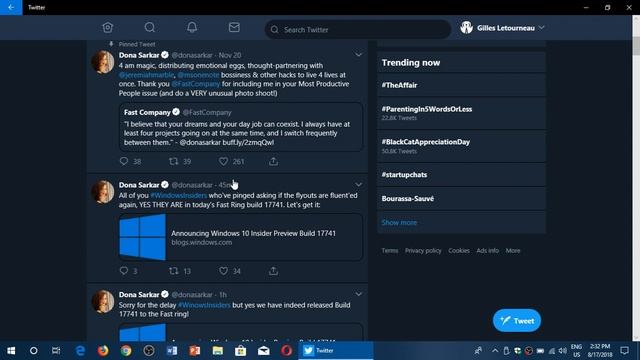Click @jeremiahmarble mention in pinned tweet
Image resolution: width=640 pixels, height=360 pixels.
tap(147, 75)
